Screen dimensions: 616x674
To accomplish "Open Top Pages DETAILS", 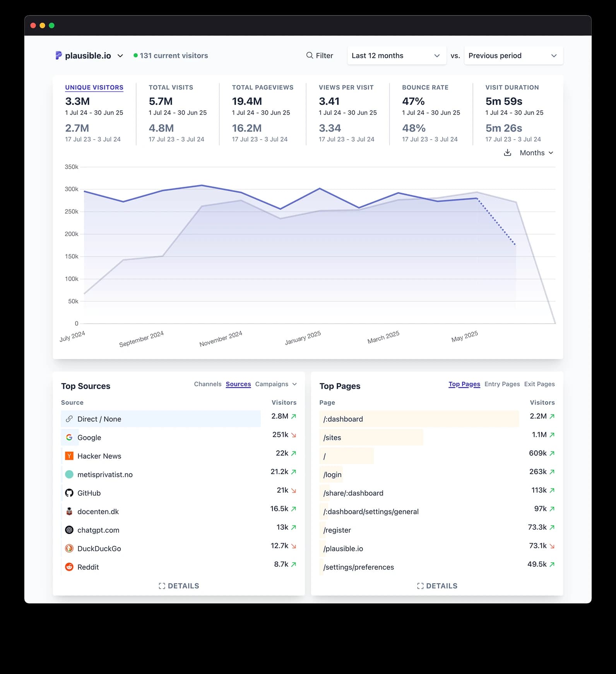I will pyautogui.click(x=437, y=586).
